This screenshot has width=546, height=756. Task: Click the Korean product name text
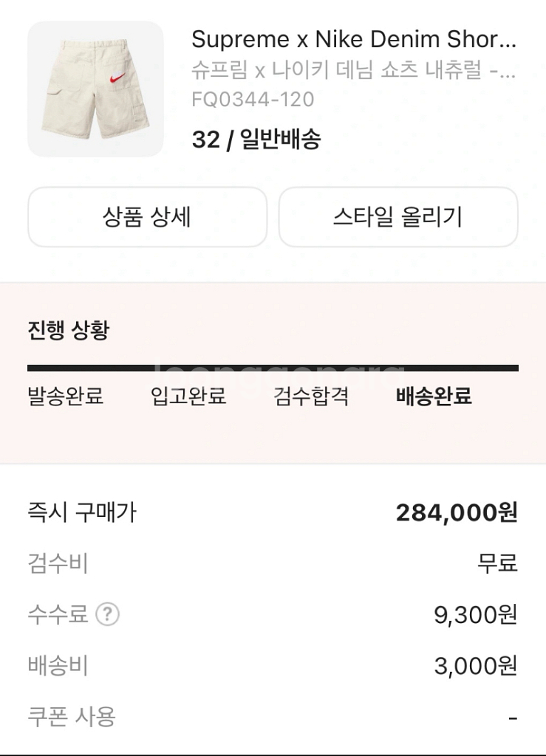tap(353, 71)
